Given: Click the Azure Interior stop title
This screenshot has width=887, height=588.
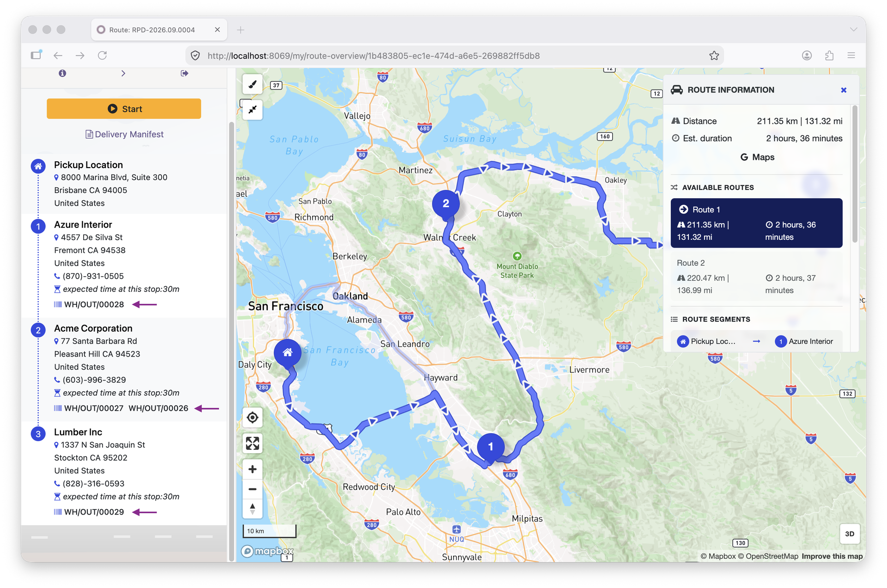Looking at the screenshot, I should 83,224.
